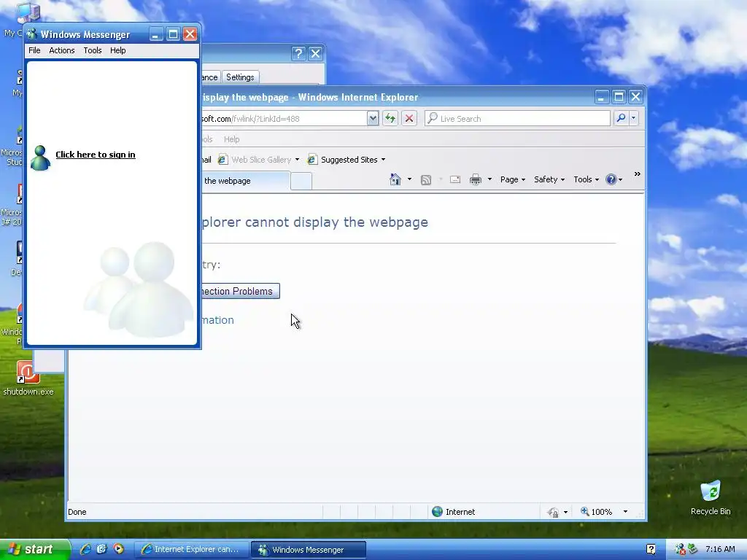
Task: Expand the Home button dropdown arrow
Action: (x=409, y=179)
